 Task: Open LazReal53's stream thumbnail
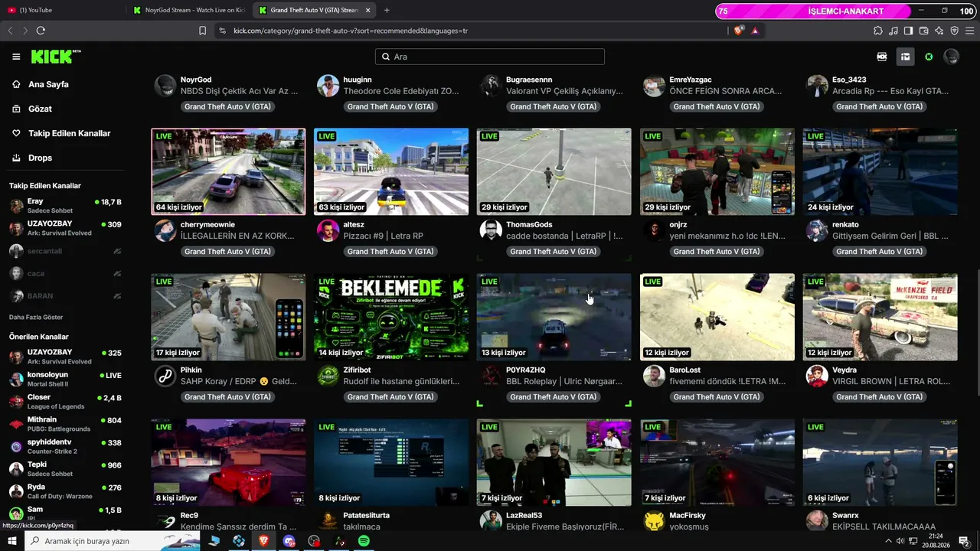(554, 462)
